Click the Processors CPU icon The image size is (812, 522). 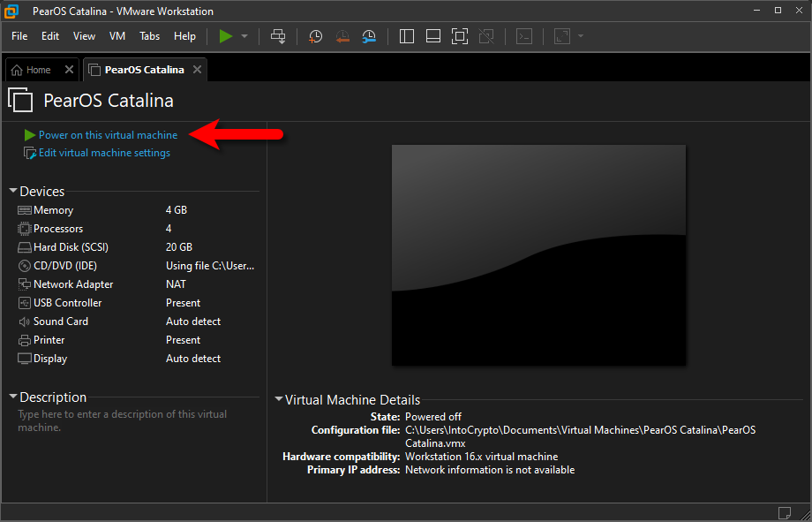(25, 229)
